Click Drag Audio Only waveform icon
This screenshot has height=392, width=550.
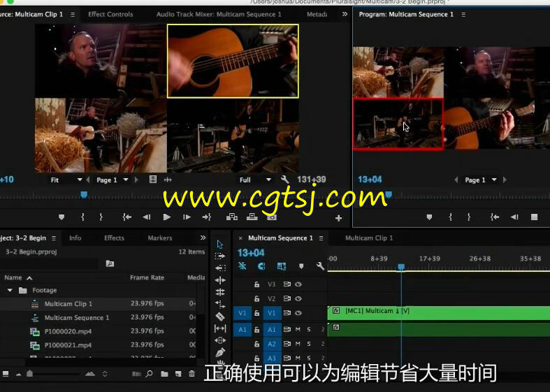pyautogui.click(x=168, y=180)
